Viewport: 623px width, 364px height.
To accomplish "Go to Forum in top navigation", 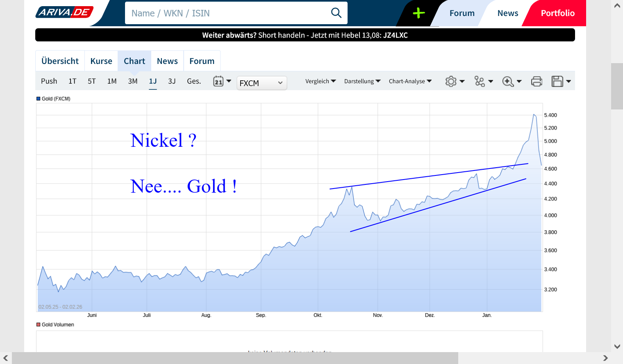I will pos(462,13).
